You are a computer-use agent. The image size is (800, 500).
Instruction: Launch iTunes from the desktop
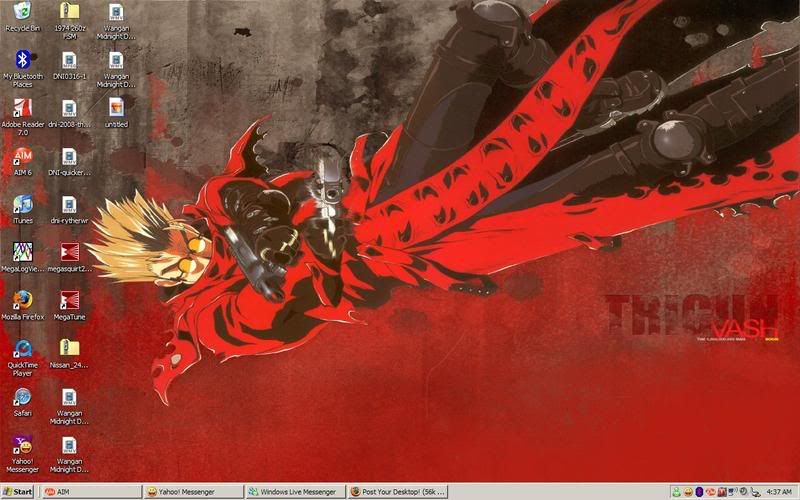[22, 205]
